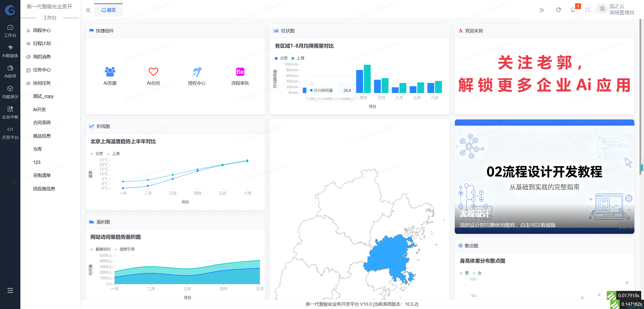Open 流程审批 Be icon shortcut
The width and height of the screenshot is (644, 309).
click(240, 76)
